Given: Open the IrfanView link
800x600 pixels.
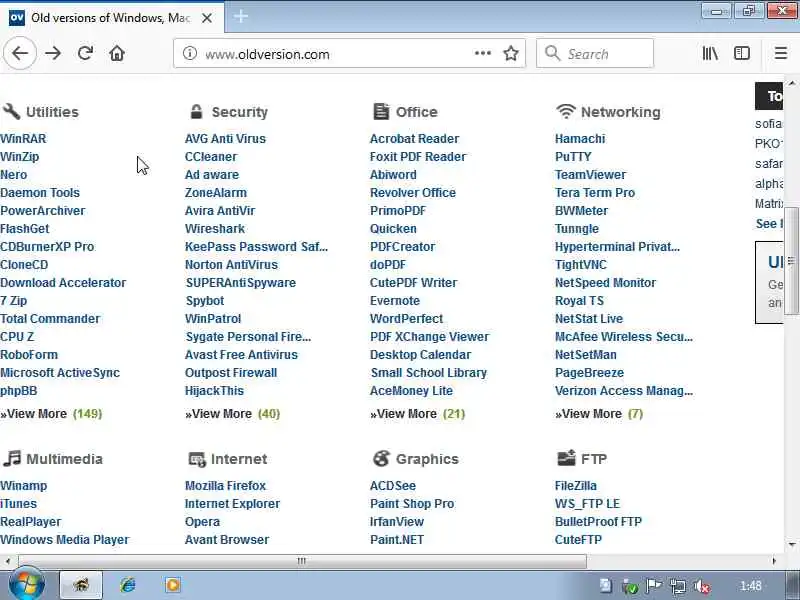Looking at the screenshot, I should pyautogui.click(x=397, y=522).
